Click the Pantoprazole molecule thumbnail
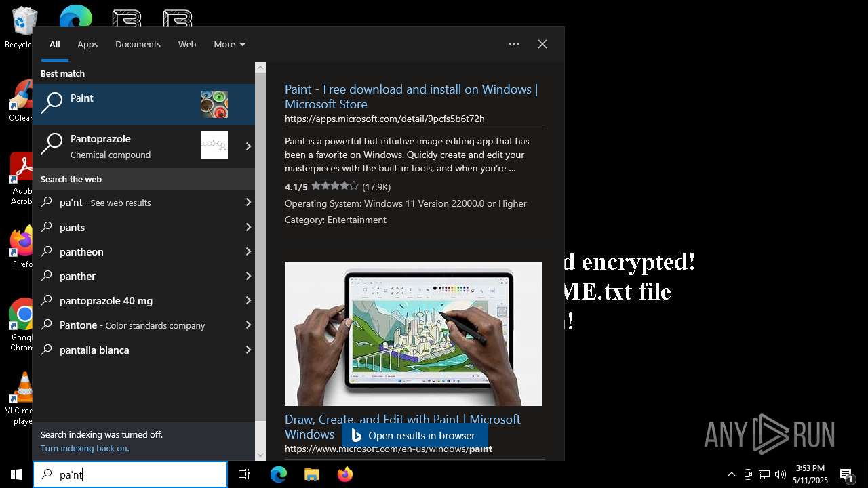The image size is (868, 488). 214,145
